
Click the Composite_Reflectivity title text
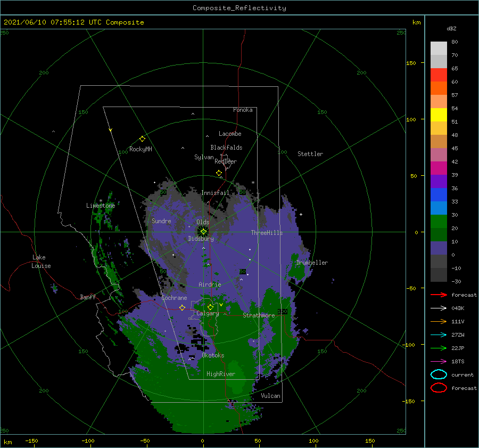pos(239,8)
